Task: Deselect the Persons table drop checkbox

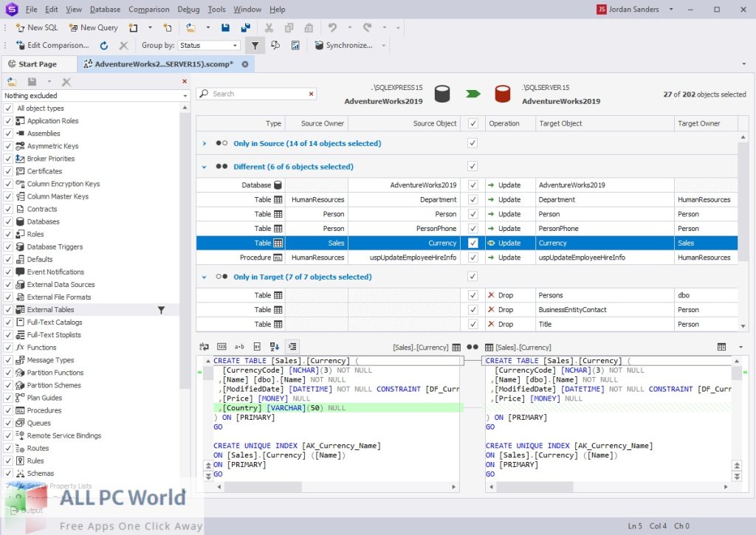Action: point(473,294)
